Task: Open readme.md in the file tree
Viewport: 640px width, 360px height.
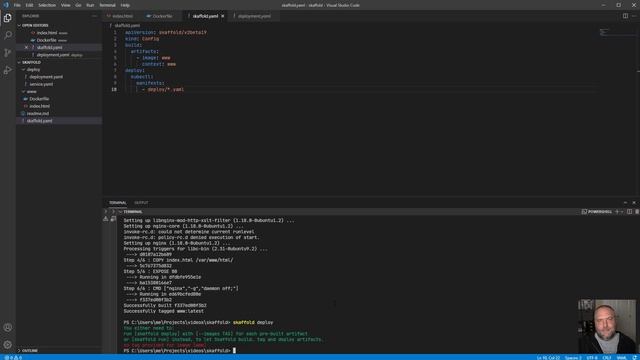Action: 38,113
